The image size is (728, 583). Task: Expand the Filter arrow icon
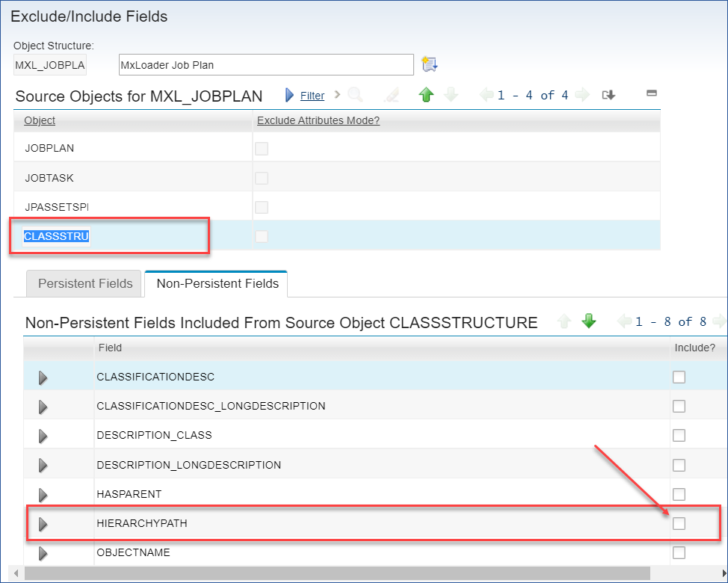[290, 95]
